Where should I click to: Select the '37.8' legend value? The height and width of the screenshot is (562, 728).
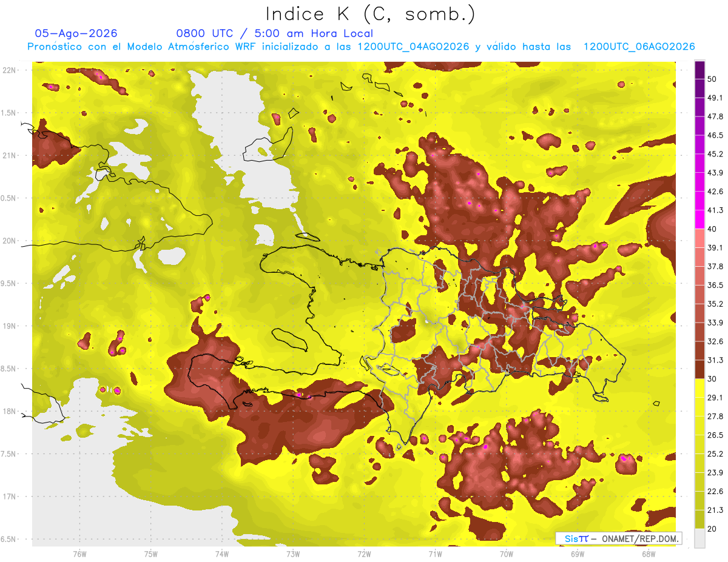coord(715,266)
